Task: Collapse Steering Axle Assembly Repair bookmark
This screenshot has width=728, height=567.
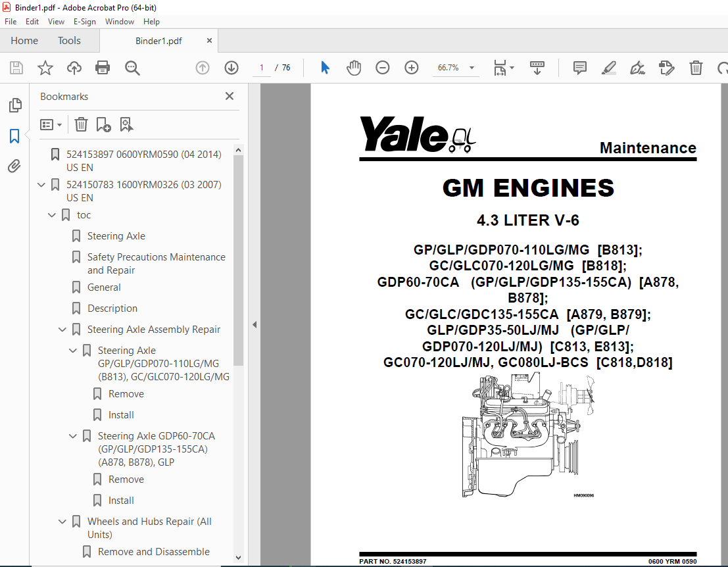Action: tap(62, 330)
